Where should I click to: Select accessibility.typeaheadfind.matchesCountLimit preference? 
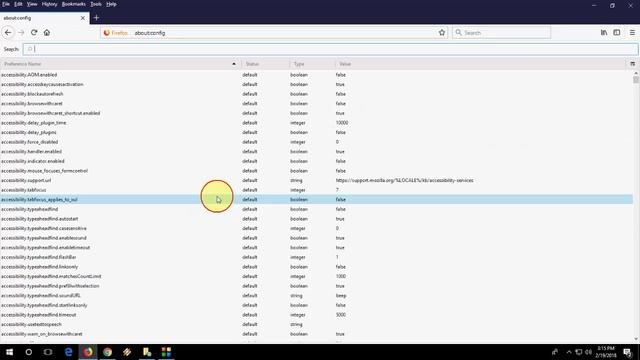click(317, 276)
